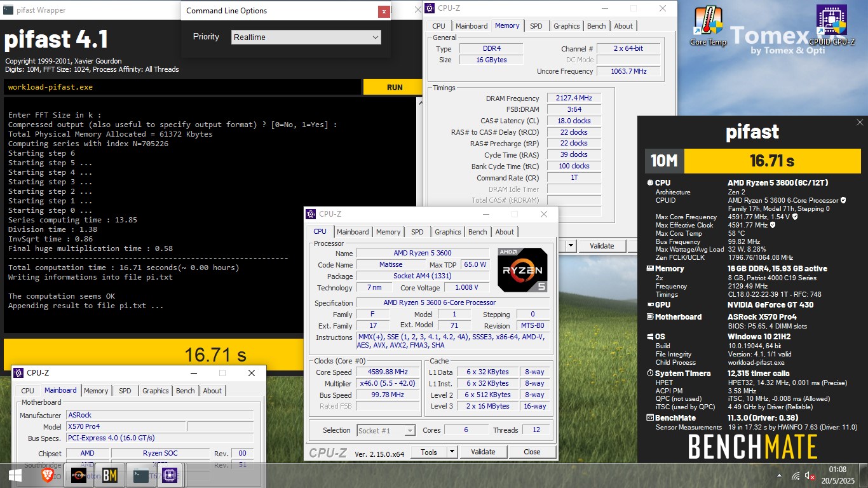Click the Model field X570 Pro4
Screen dimensions: 868x488
(x=125, y=426)
